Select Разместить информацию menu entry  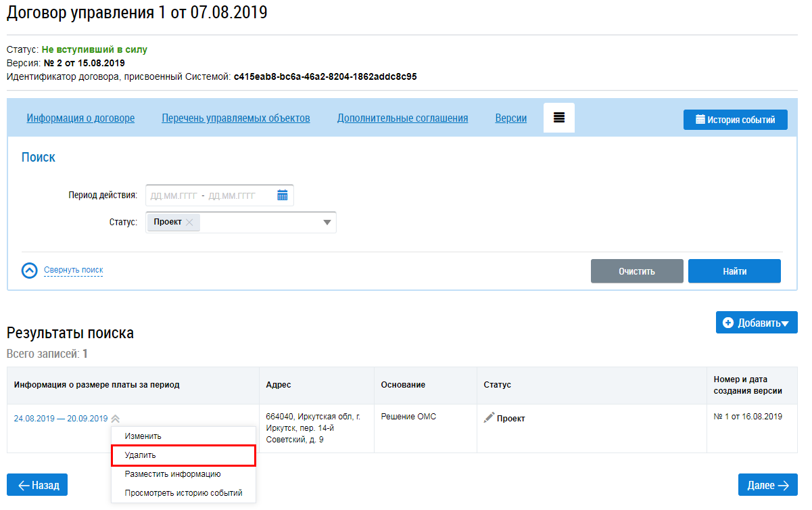(x=184, y=474)
